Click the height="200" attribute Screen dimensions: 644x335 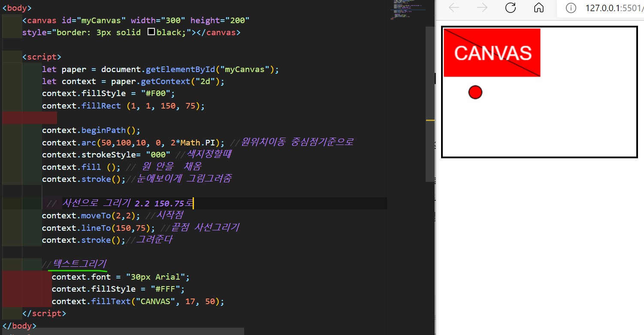pos(220,20)
